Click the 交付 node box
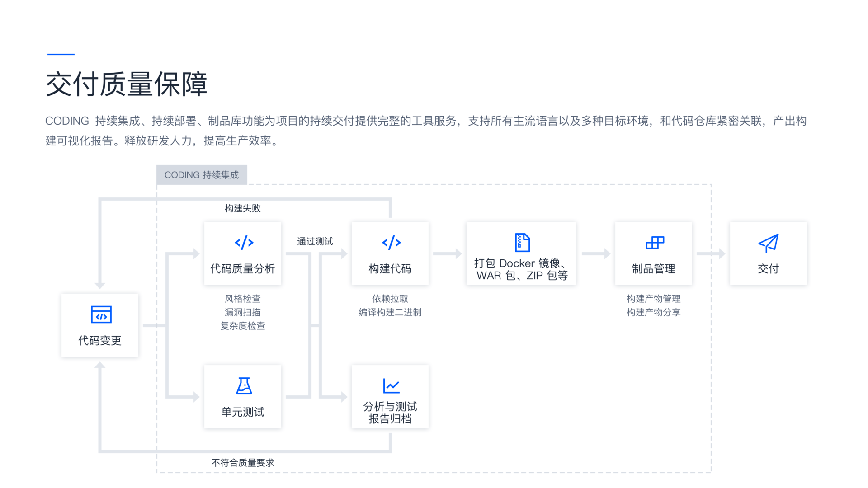 (768, 253)
